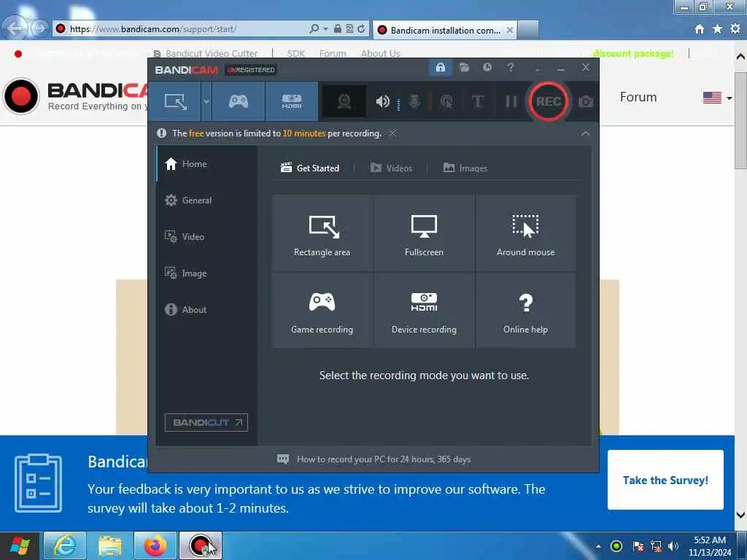Click the speech bubble tip icon at bottom
The image size is (747, 560).
pyautogui.click(x=283, y=459)
